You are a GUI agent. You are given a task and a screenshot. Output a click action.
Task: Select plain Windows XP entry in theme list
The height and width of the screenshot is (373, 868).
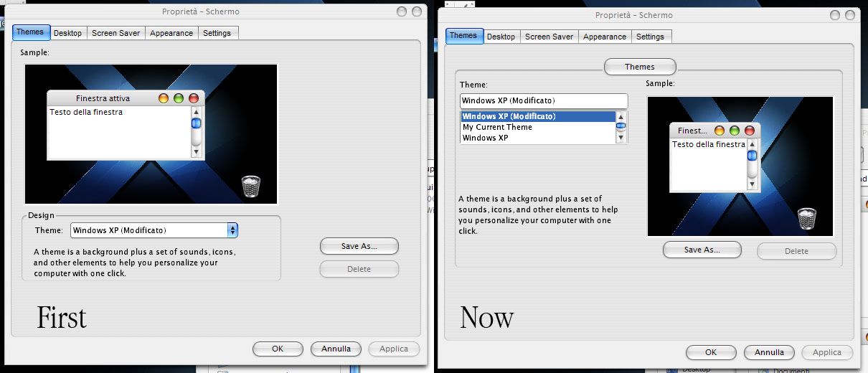coord(537,138)
